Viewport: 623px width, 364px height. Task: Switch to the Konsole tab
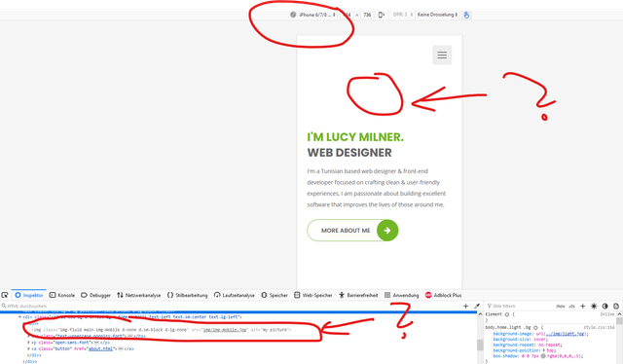click(62, 295)
